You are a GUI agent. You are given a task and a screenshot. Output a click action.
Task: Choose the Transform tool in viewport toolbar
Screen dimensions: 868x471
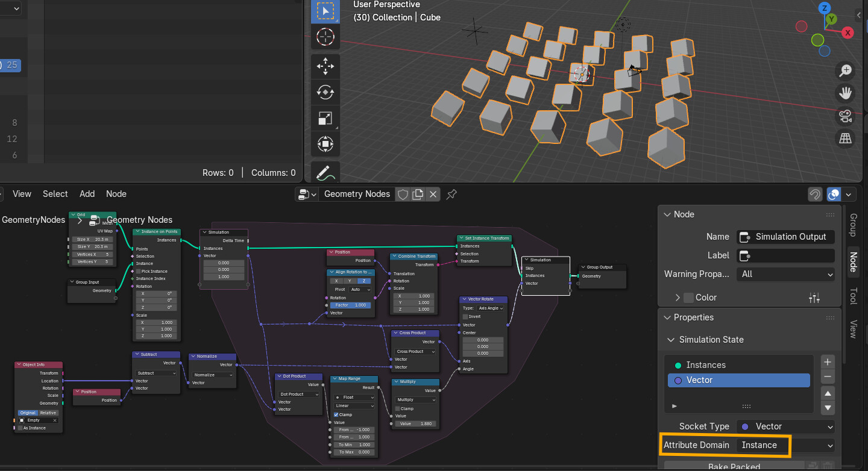(325, 145)
